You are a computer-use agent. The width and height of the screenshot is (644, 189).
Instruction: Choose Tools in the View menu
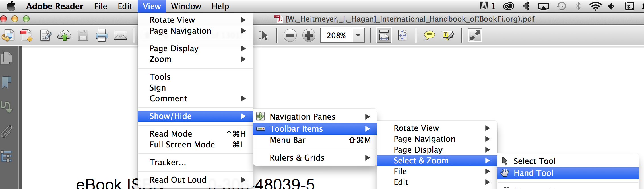tap(195, 77)
